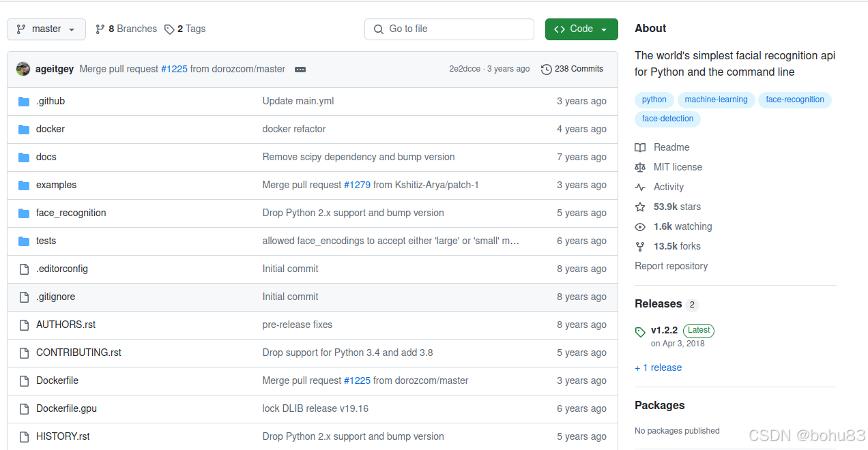Click the stars star icon

point(640,207)
